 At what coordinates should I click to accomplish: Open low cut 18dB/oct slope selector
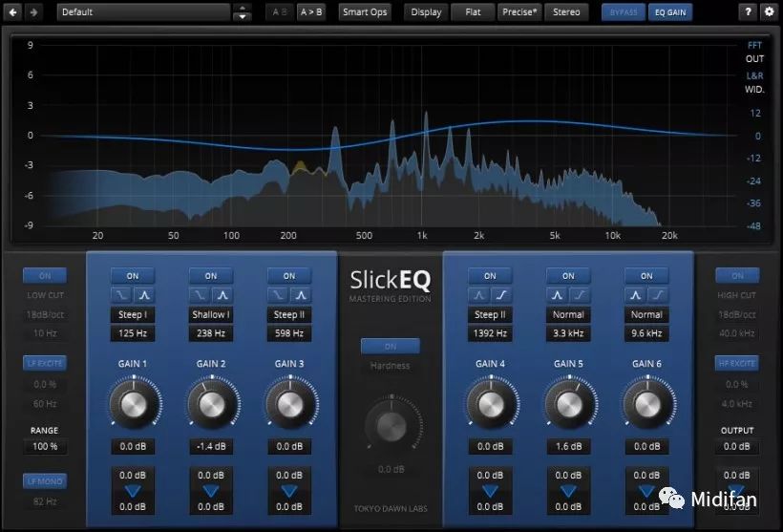[45, 314]
